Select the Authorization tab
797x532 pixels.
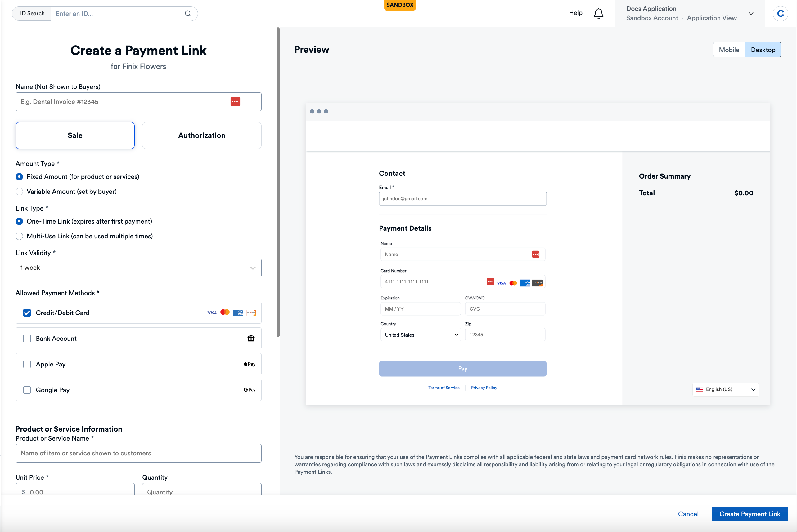click(x=201, y=135)
